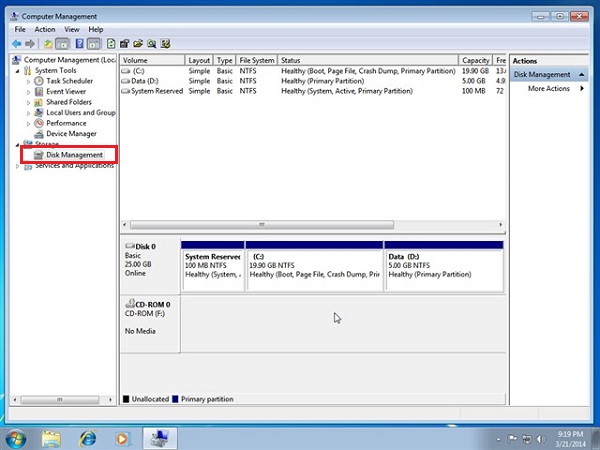This screenshot has width=600, height=450.
Task: Sort by Layout column header
Action: [199, 60]
